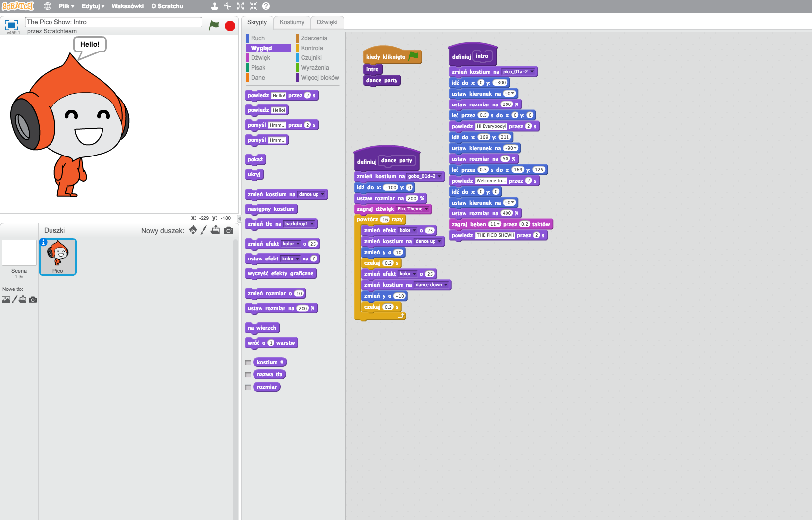Select the delete scissors tool
This screenshot has width=812, height=520.
tap(227, 6)
